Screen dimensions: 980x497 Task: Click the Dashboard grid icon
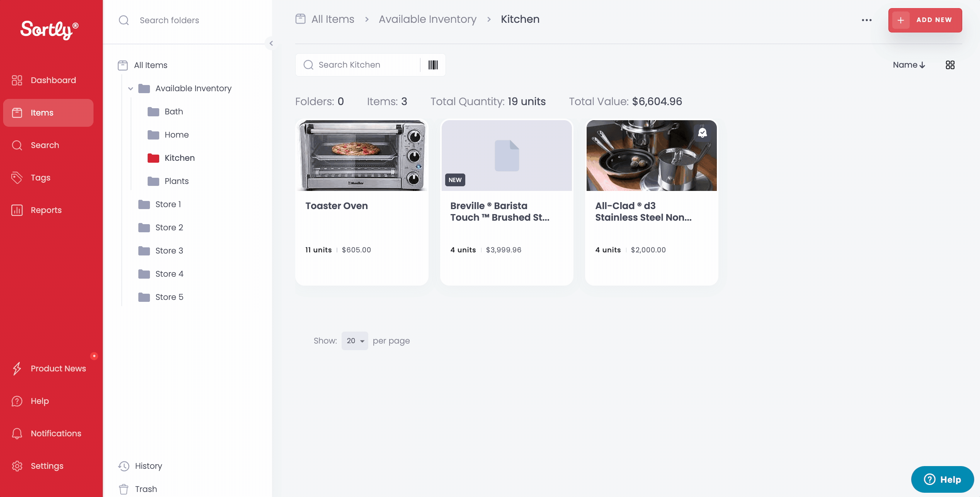17,80
